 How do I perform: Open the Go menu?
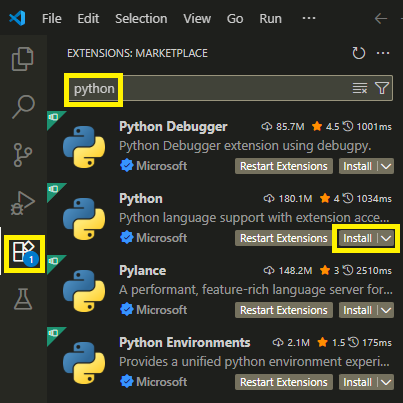(x=235, y=19)
